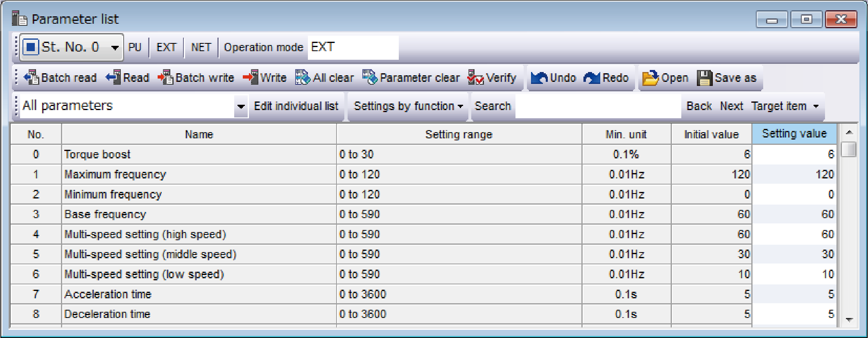868x338 pixels.
Task: Expand the St. No. 0 station dropdown
Action: coord(115,47)
